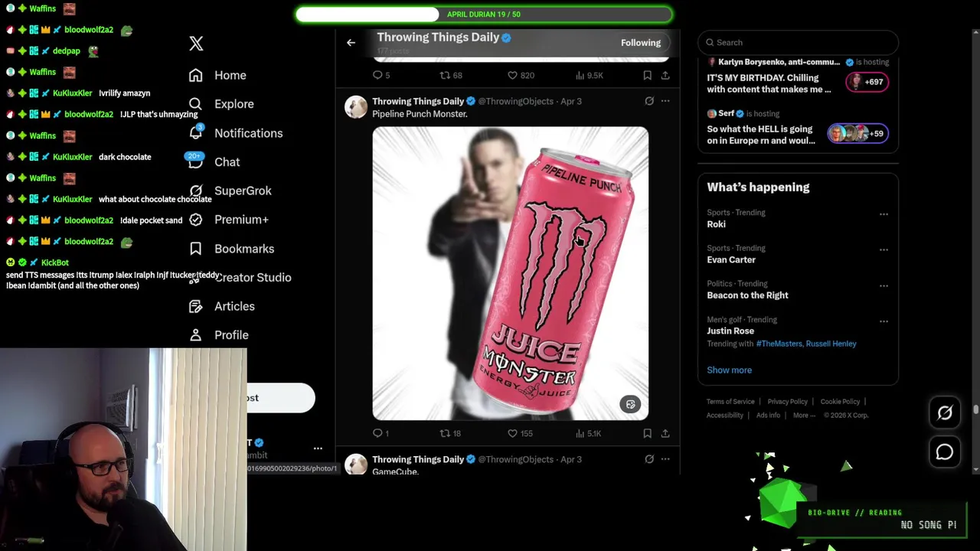Open the Pipeline Punch Monster can image
Viewport: 980px width, 551px height.
click(x=510, y=273)
